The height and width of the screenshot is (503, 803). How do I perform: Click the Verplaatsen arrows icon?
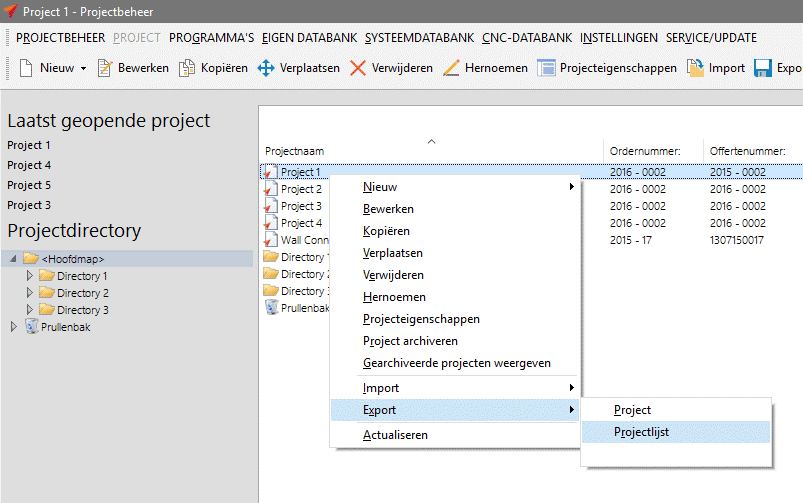(266, 68)
